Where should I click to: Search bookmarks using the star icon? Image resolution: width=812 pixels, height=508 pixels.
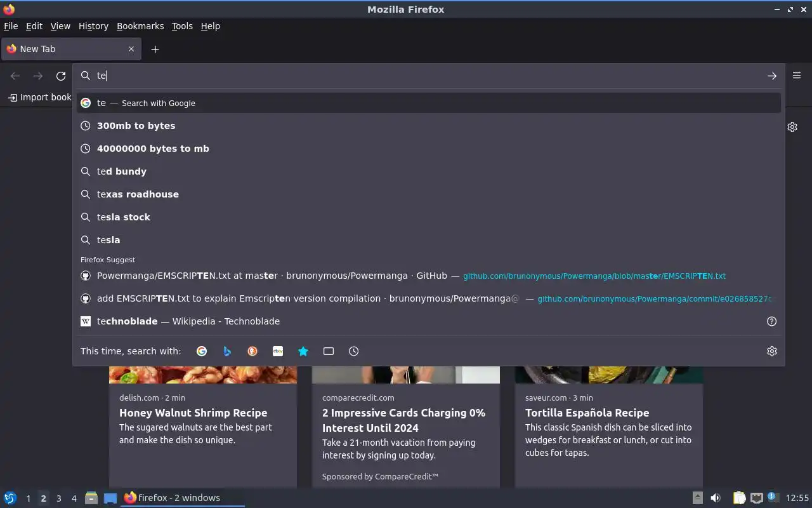[303, 351]
